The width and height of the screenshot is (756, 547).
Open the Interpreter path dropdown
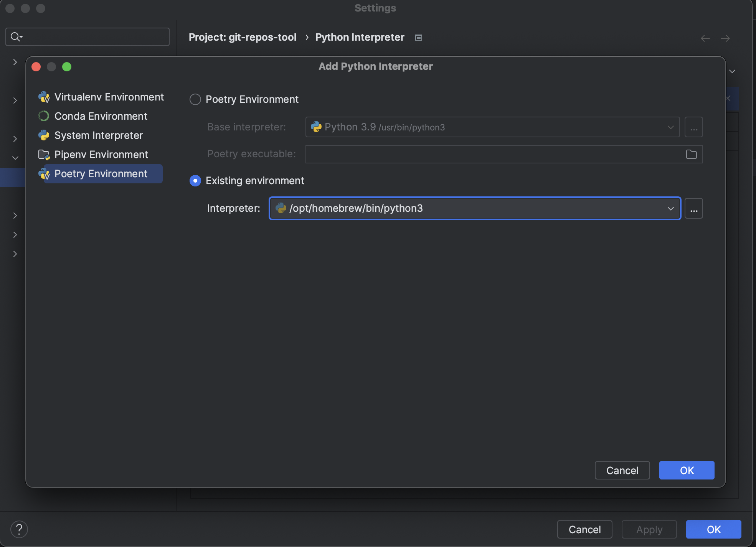(670, 209)
